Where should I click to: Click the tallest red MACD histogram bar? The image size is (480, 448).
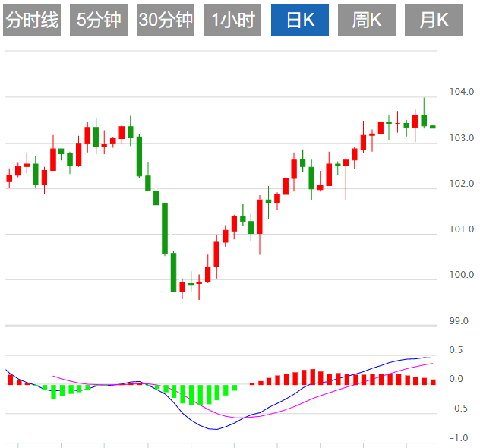click(x=313, y=377)
